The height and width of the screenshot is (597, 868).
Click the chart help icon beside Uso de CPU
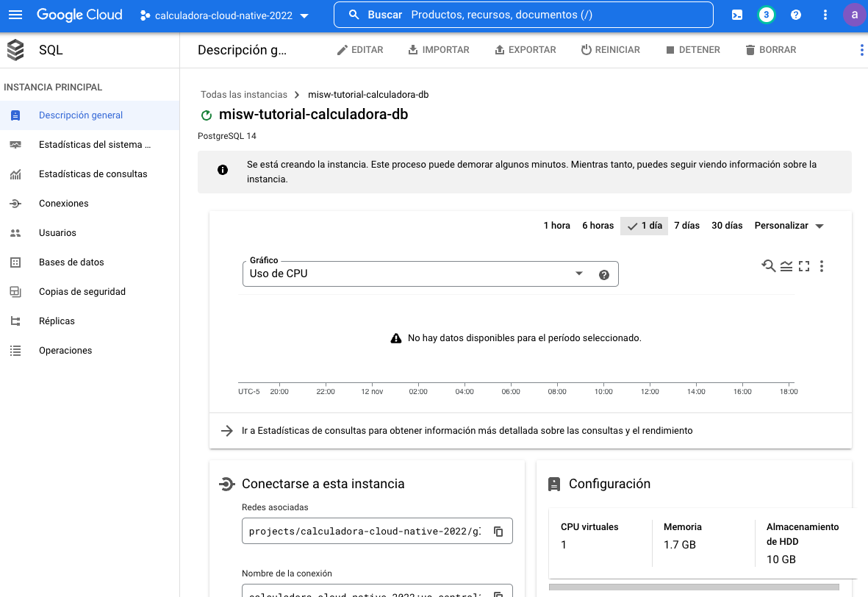pos(604,275)
